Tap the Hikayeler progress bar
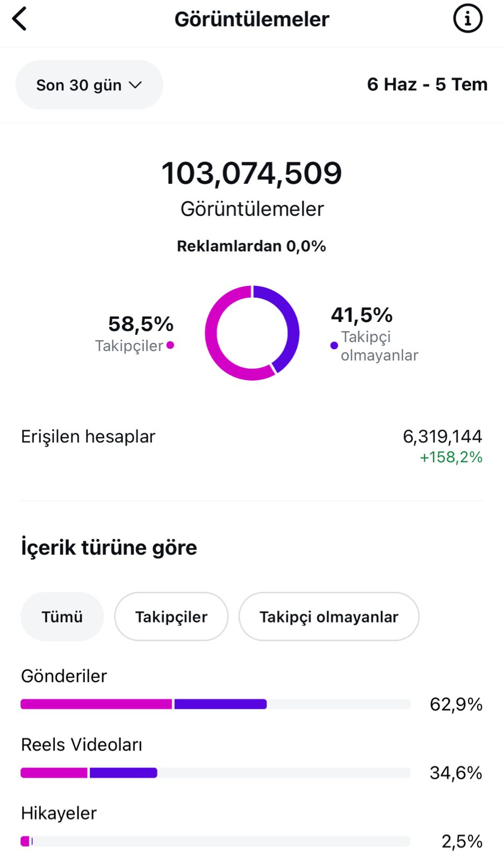 [215, 841]
